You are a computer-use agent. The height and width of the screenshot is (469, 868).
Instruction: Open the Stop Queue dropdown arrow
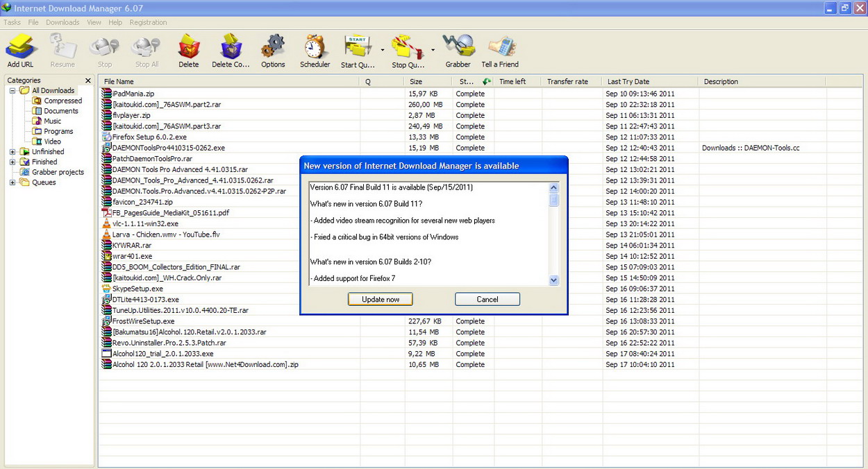(433, 50)
